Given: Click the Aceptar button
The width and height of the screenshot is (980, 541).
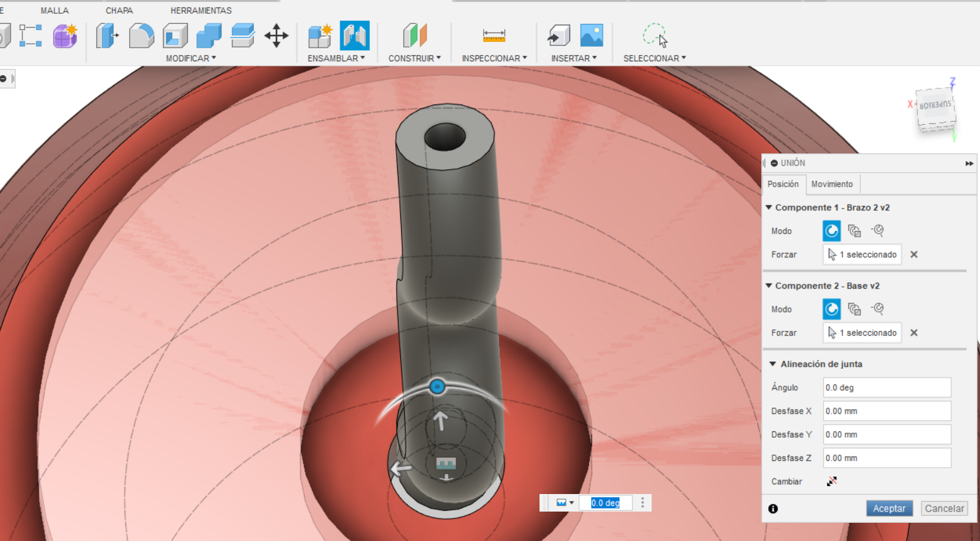Looking at the screenshot, I should click(889, 508).
